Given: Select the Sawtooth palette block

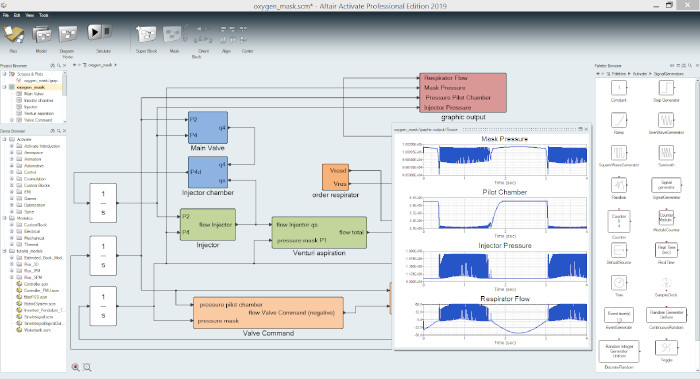Looking at the screenshot, I should (666, 153).
